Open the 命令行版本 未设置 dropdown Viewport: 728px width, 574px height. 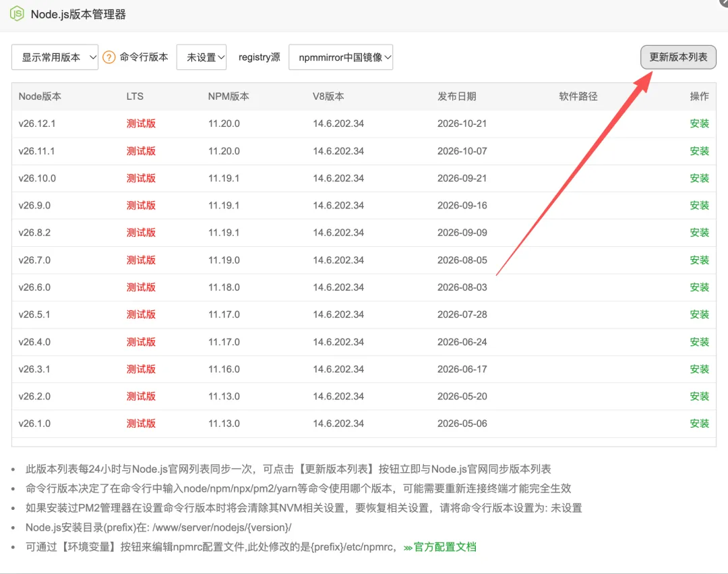click(x=202, y=57)
